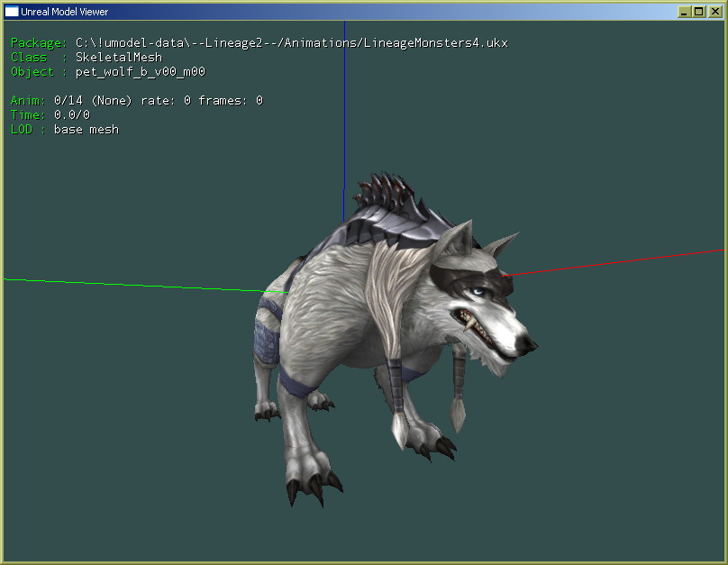
Task: Minimize the Unreal Model Viewer window
Action: [684, 12]
